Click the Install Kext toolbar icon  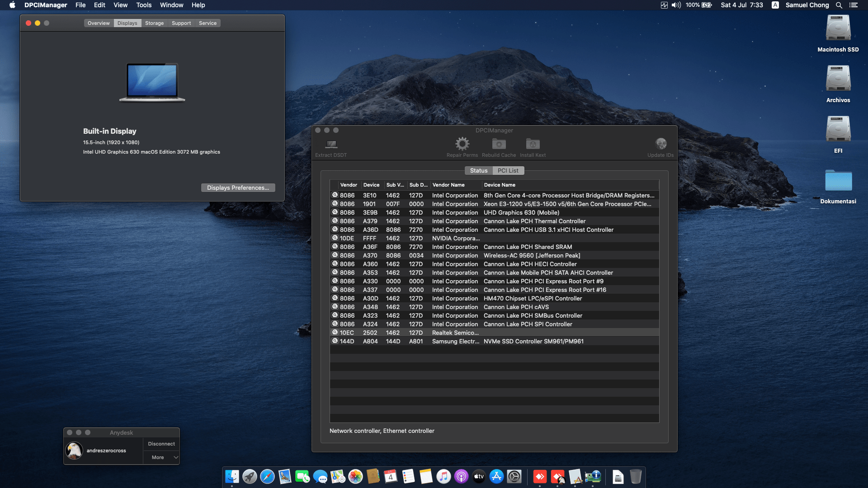533,144
